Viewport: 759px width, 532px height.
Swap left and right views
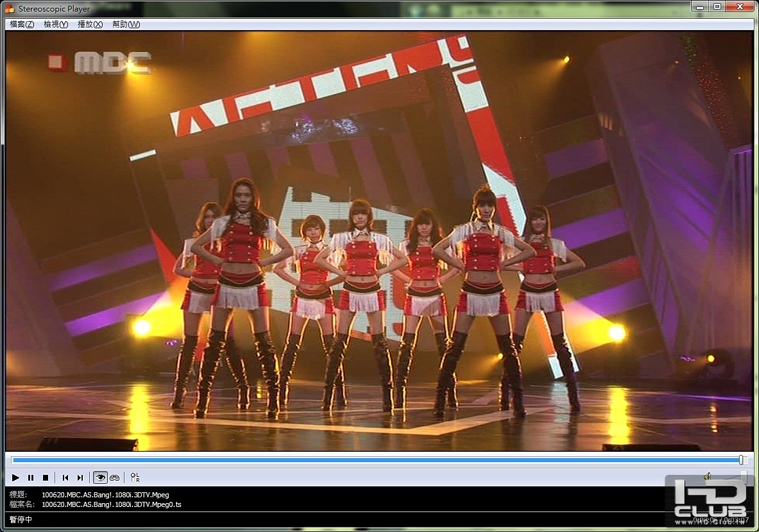135,478
